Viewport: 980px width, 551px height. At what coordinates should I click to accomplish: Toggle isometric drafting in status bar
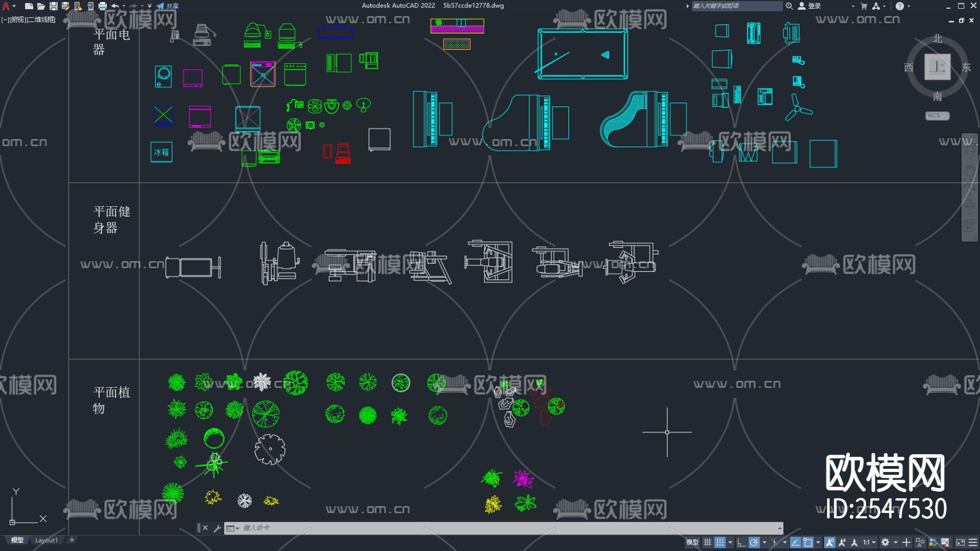click(775, 542)
